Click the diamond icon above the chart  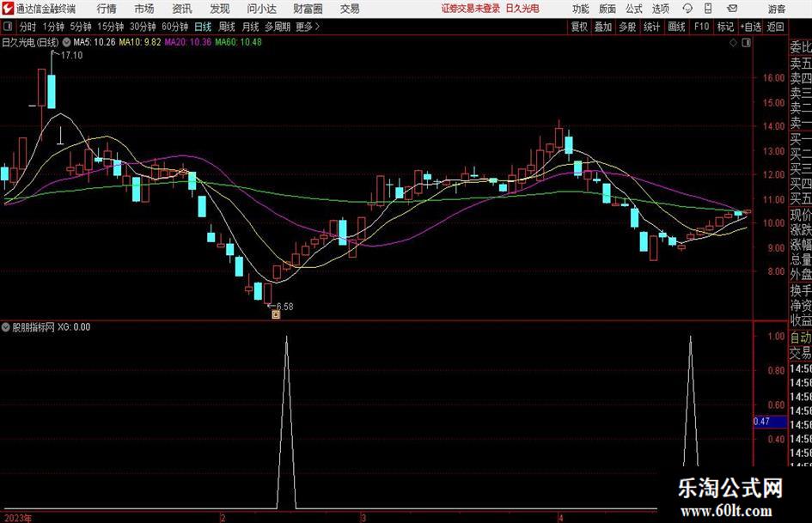pos(733,43)
